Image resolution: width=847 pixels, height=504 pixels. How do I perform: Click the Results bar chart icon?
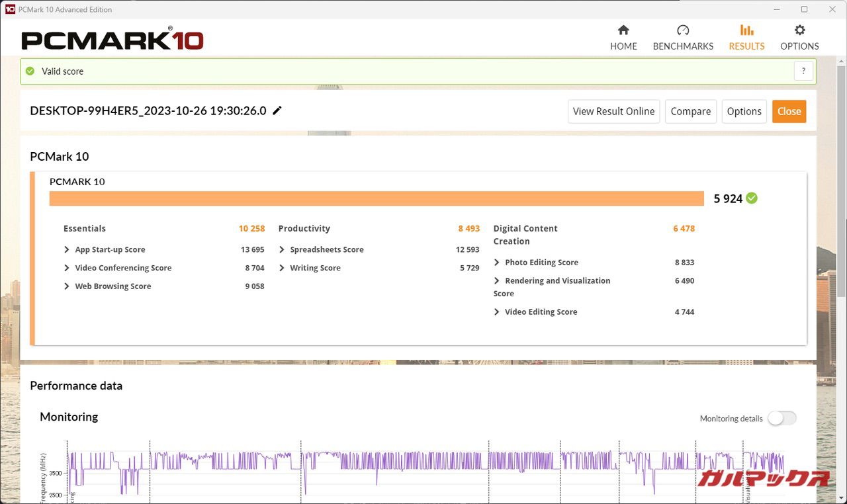click(746, 30)
